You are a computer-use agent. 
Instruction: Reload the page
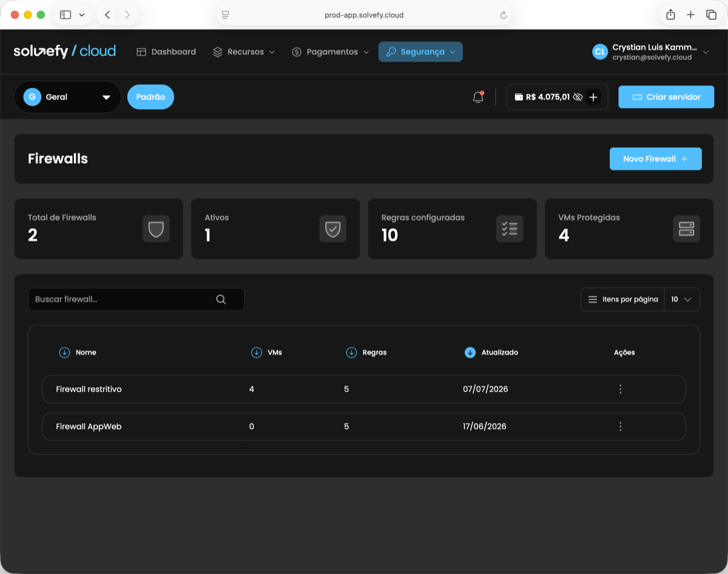coord(503,15)
